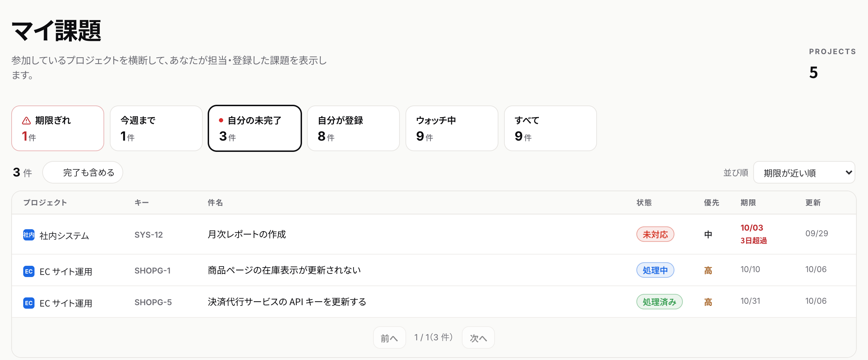Open issue 商品ページの在庫表示が更新されない
Image resolution: width=868 pixels, height=360 pixels.
[284, 270]
